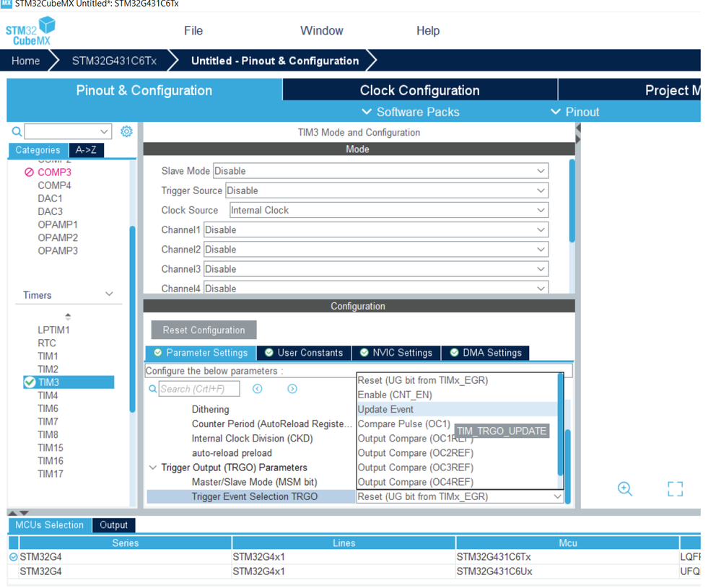Click the green check icon next to TIM3
721x588 pixels.
[x=30, y=382]
